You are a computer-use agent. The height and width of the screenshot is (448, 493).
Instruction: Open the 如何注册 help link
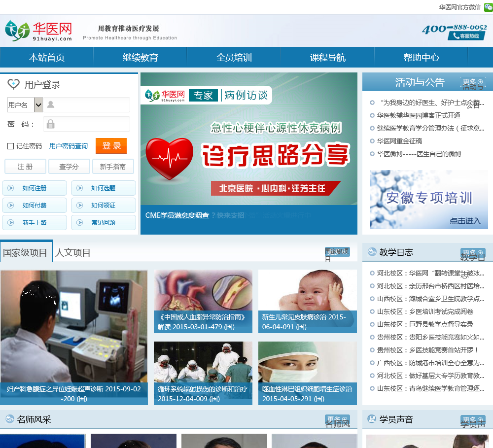tap(35, 188)
